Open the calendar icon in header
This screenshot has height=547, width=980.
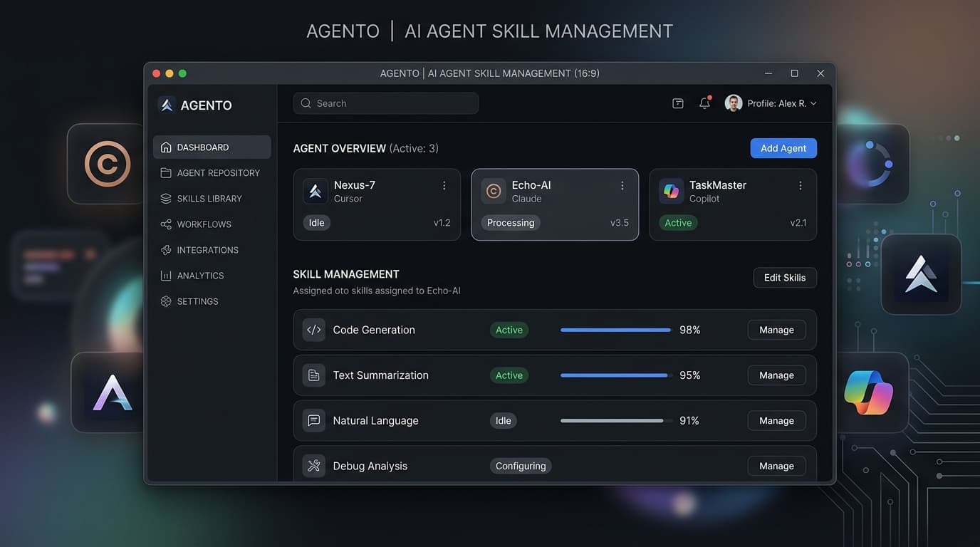[678, 103]
